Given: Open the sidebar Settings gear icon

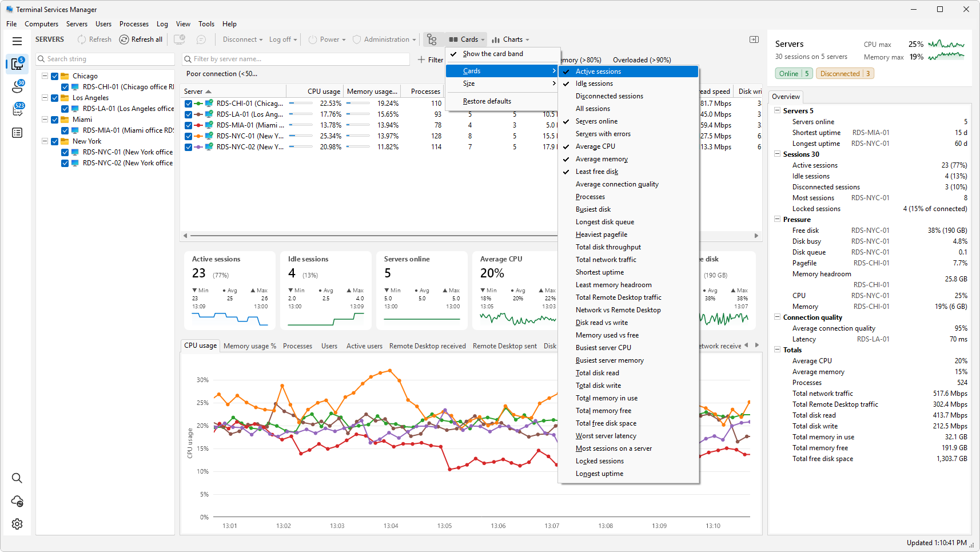Looking at the screenshot, I should coord(17,524).
